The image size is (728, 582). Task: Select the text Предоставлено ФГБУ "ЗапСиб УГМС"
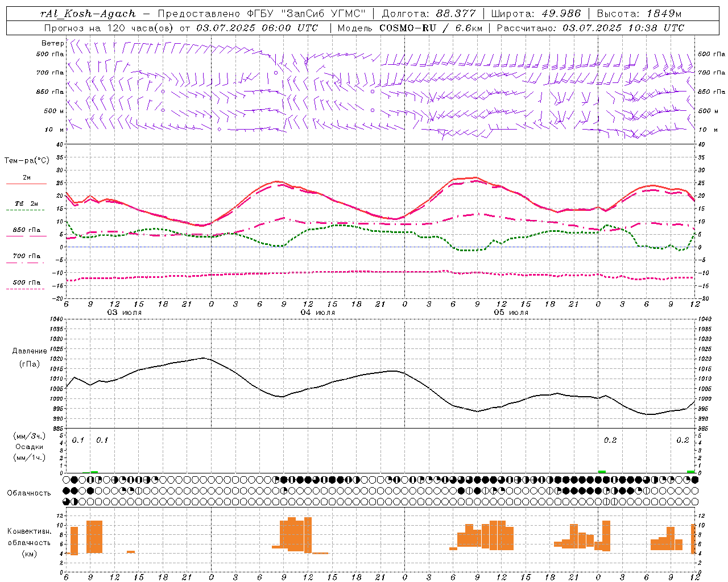pos(261,14)
